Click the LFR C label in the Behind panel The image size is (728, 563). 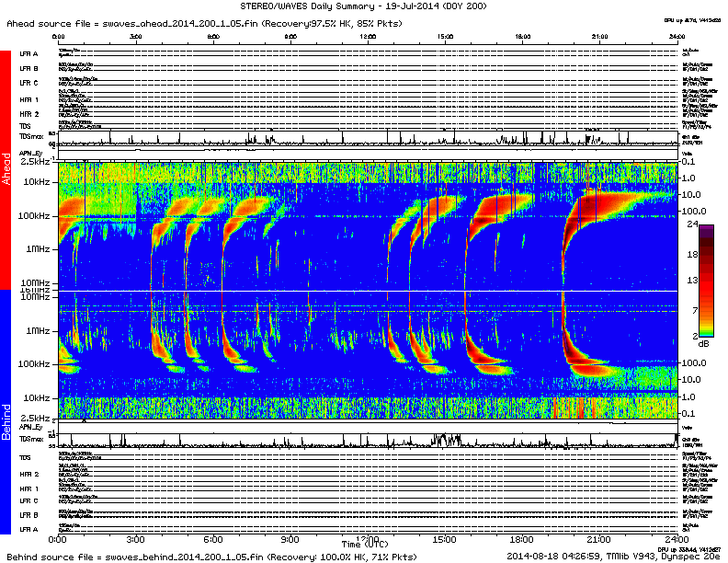coord(28,500)
